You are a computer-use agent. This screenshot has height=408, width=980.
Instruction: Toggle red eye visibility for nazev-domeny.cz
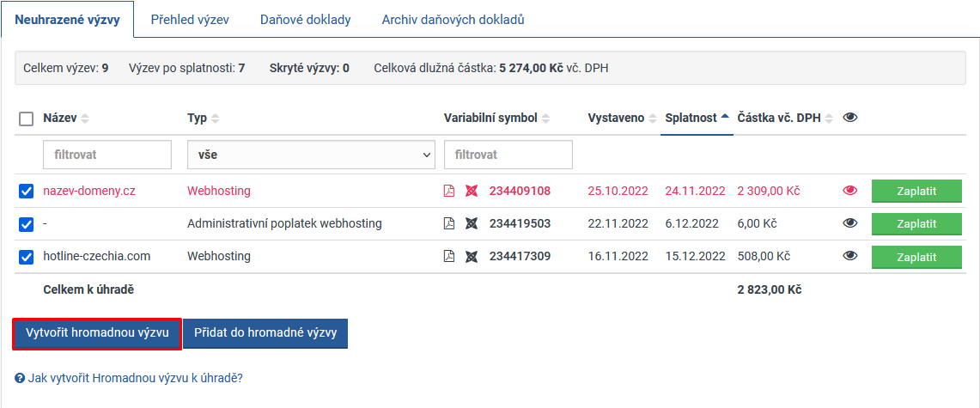tap(850, 191)
